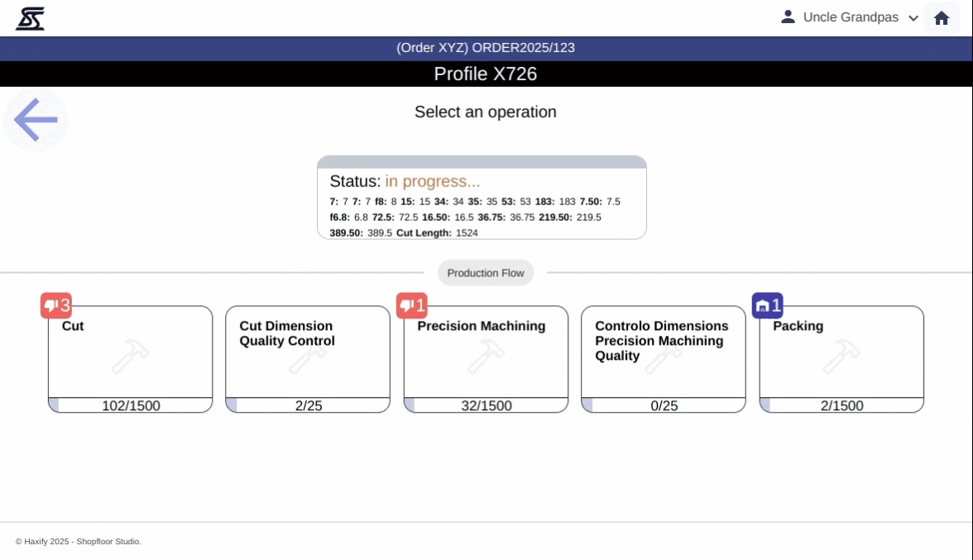Click the hammer icon in Cut card

(x=130, y=357)
